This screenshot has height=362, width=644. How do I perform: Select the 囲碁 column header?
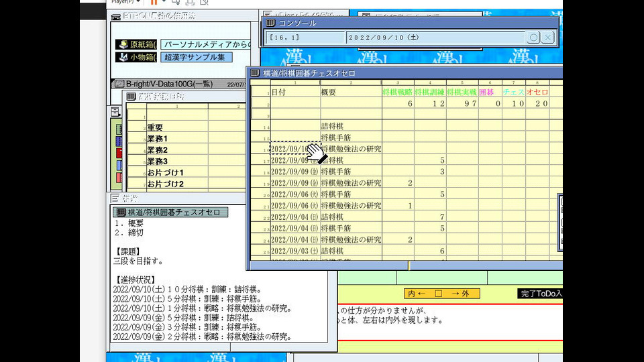(x=490, y=92)
